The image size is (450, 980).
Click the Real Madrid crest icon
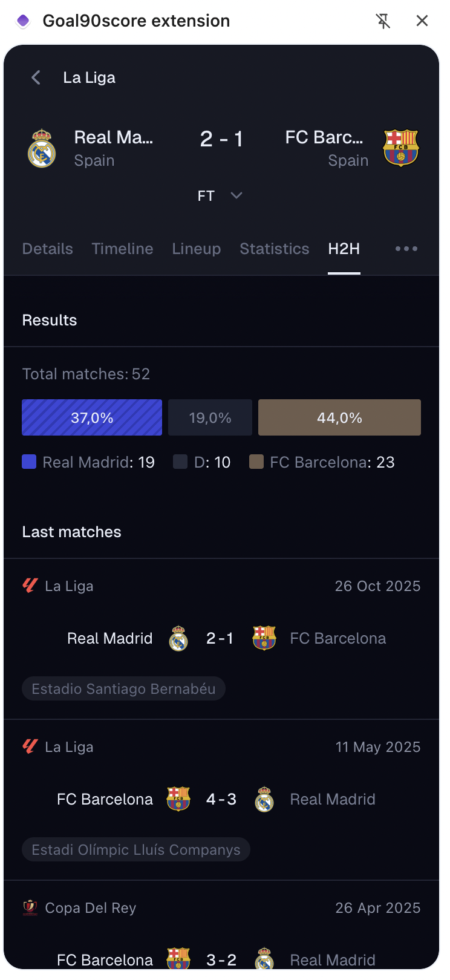coord(42,147)
